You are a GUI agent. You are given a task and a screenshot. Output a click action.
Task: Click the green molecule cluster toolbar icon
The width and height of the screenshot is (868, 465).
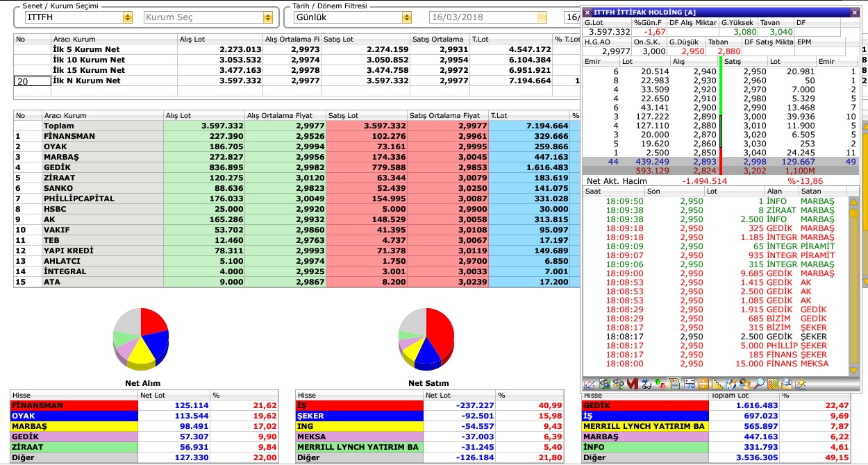604,383
